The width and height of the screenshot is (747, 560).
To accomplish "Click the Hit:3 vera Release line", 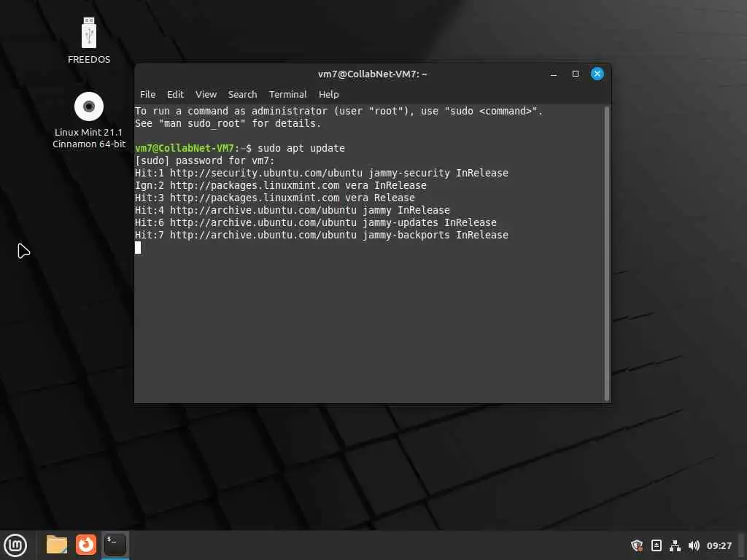I will 275,198.
